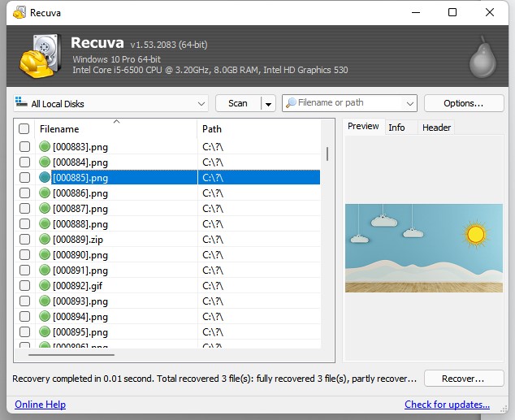Click status dot for selected [000885].png
Image resolution: width=515 pixels, height=420 pixels.
point(45,177)
